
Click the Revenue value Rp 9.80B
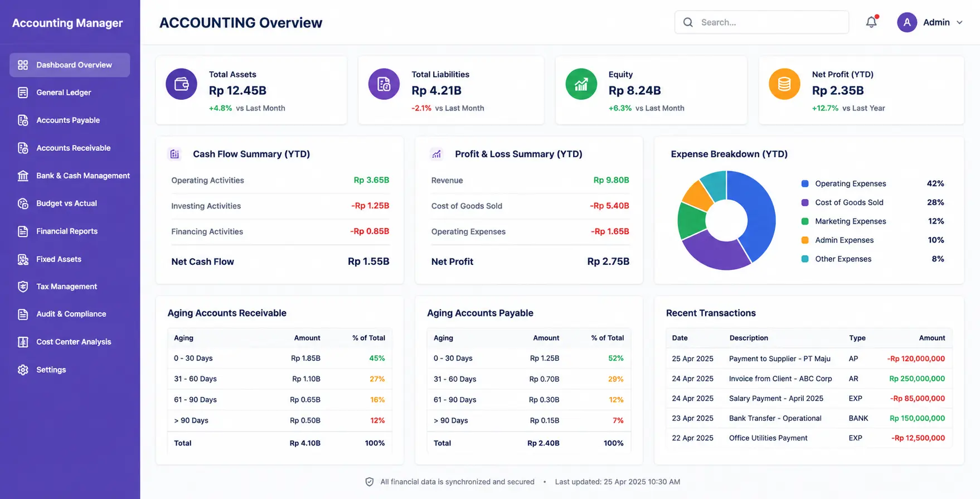(611, 180)
